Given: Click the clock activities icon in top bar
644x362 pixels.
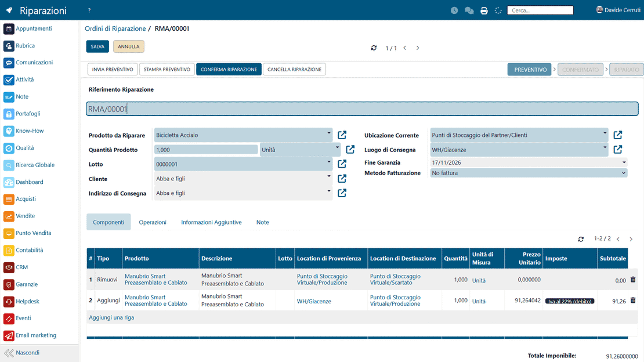Looking at the screenshot, I should [x=454, y=10].
